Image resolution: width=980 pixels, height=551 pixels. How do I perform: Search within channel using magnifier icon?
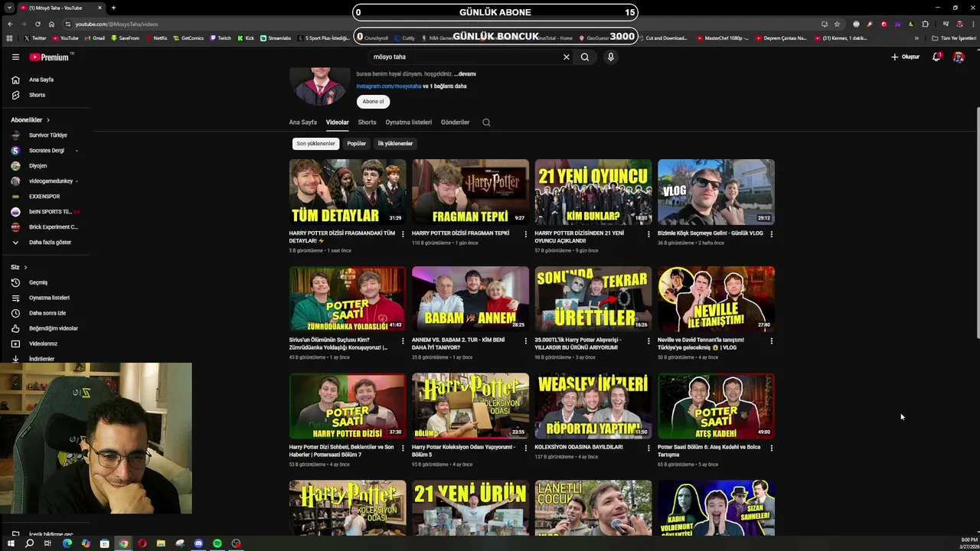click(x=486, y=122)
